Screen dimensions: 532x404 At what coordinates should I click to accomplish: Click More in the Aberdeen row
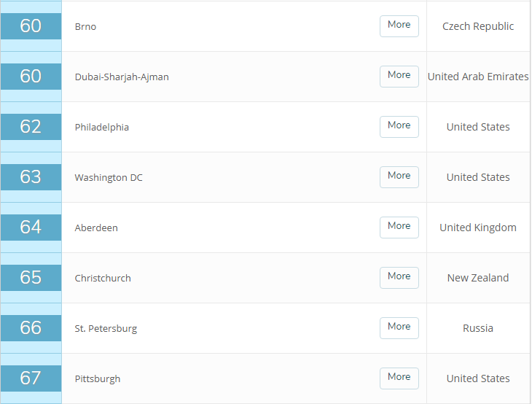coord(399,227)
